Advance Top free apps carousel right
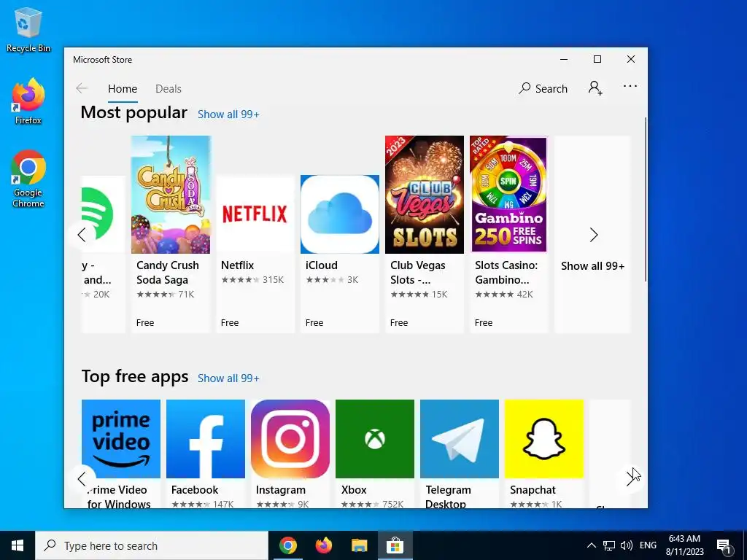This screenshot has height=560, width=747. point(630,478)
